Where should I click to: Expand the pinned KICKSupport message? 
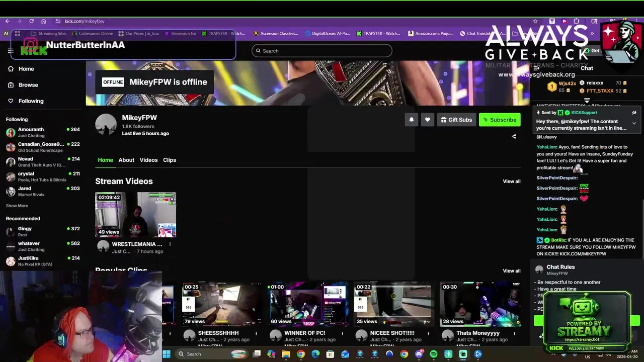click(634, 124)
